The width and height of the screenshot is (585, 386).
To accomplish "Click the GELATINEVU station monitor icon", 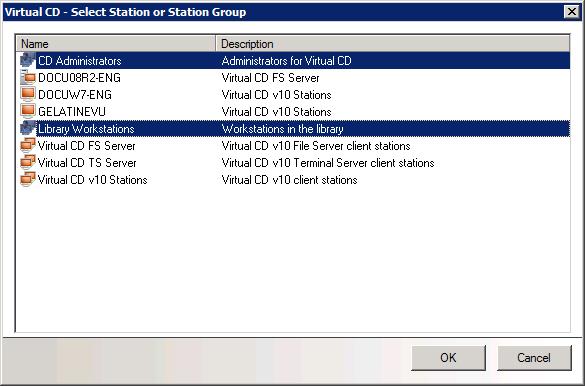I will [28, 112].
